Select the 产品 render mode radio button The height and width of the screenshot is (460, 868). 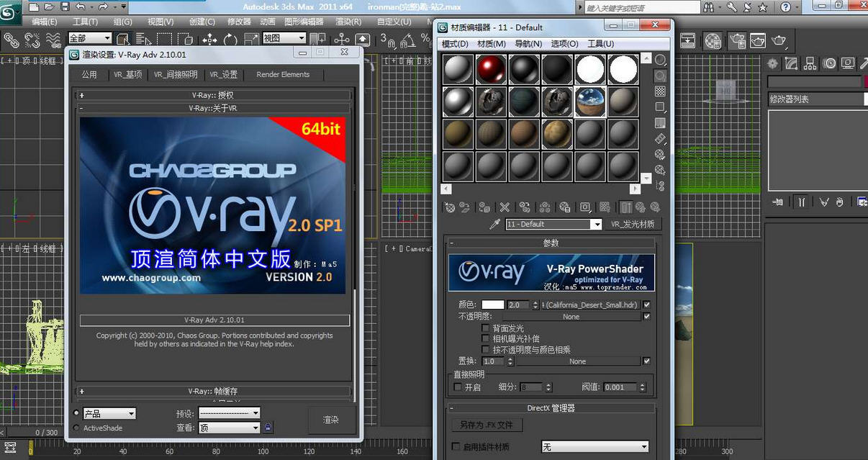coord(76,413)
